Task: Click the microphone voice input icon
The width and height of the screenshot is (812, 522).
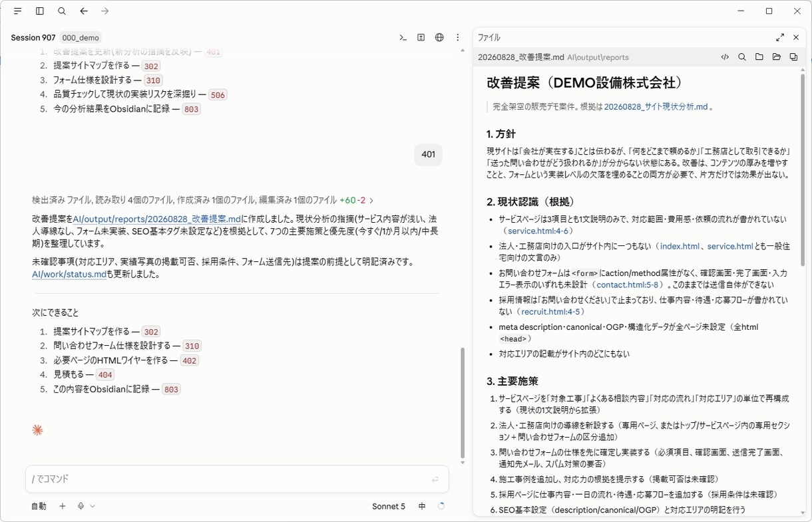Action: point(81,506)
